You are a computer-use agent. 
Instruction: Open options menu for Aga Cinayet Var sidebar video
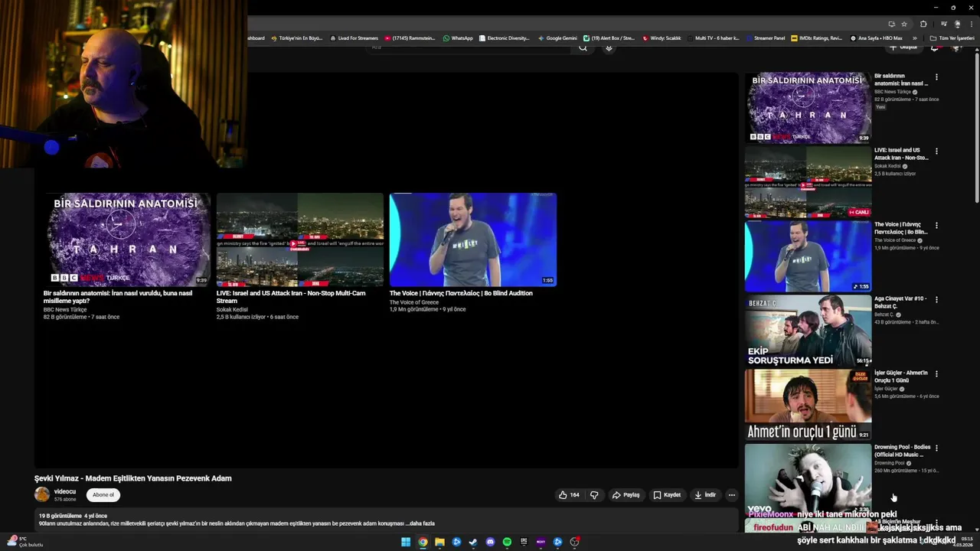(936, 300)
